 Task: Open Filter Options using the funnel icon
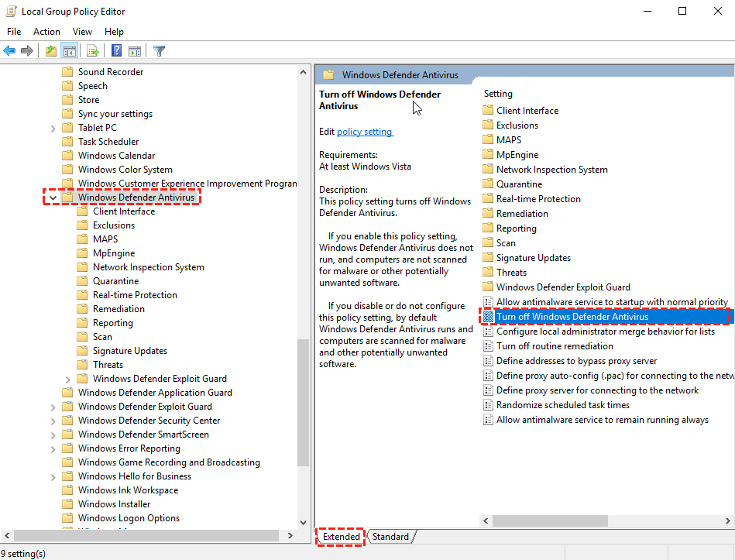pos(160,50)
